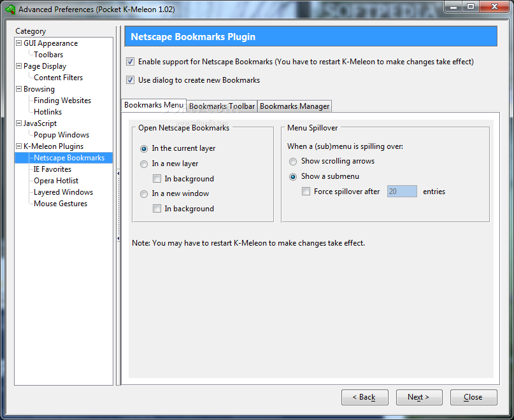Viewport: 514px width, 420px height.
Task: Collapse the Page Display tree node
Action: (x=19, y=66)
